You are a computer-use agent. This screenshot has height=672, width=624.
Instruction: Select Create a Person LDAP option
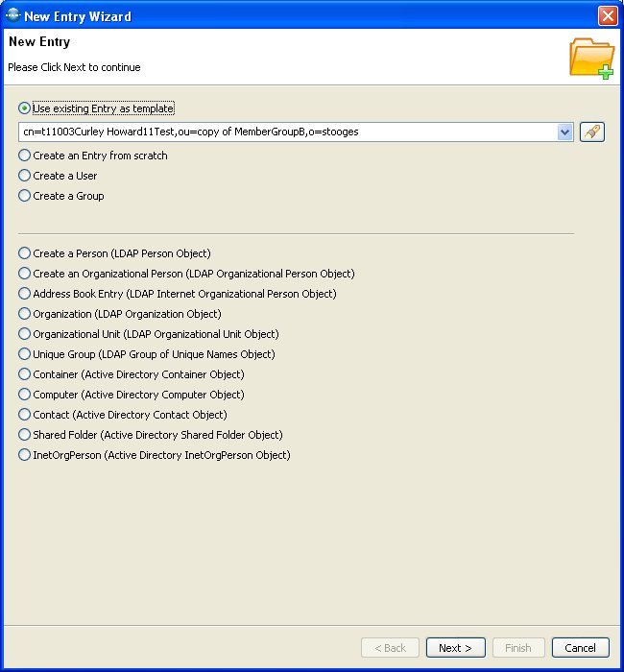pyautogui.click(x=25, y=253)
